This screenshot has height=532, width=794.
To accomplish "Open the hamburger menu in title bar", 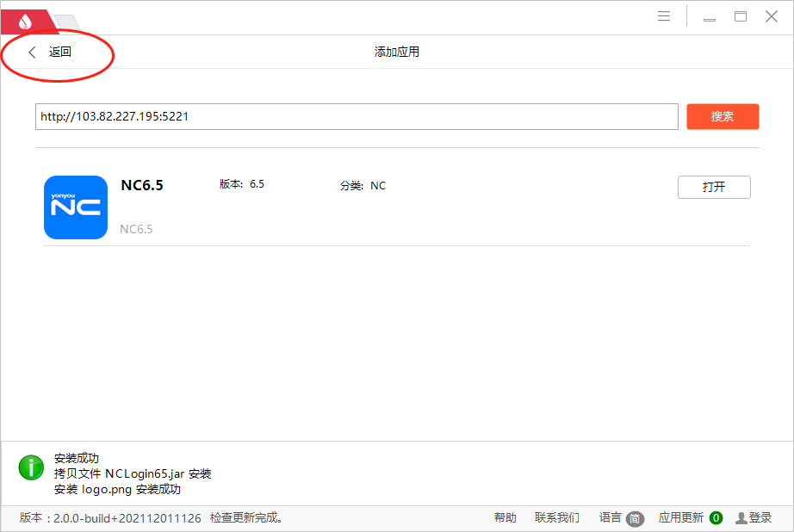I will [x=664, y=16].
